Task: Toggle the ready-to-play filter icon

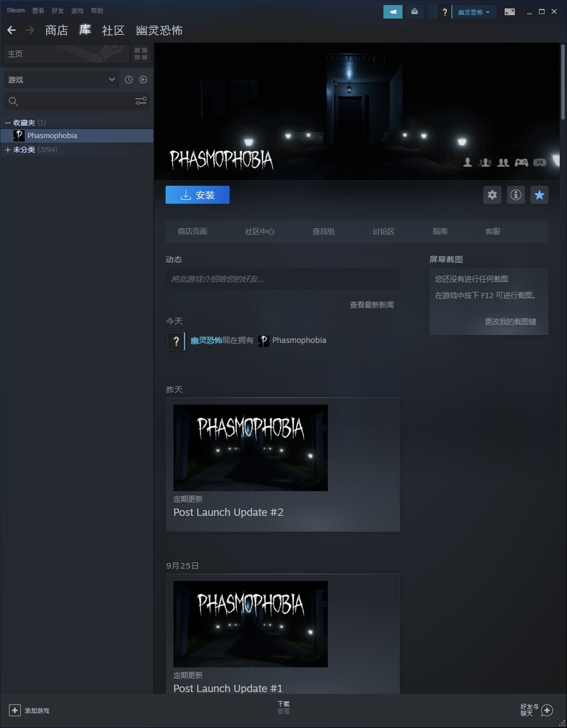Action: pyautogui.click(x=143, y=80)
